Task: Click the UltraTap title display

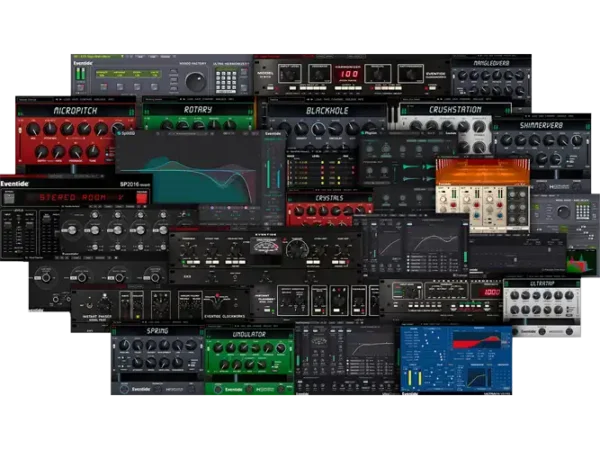Action: pyautogui.click(x=542, y=284)
